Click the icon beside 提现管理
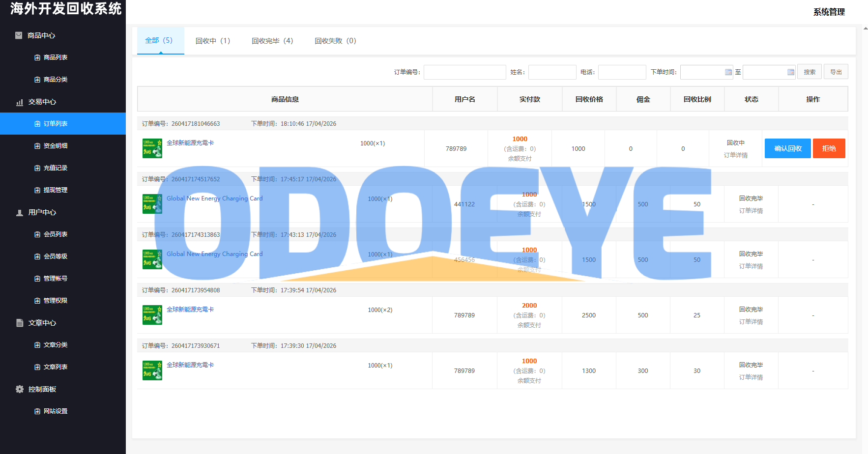The width and height of the screenshot is (868, 454). click(37, 190)
